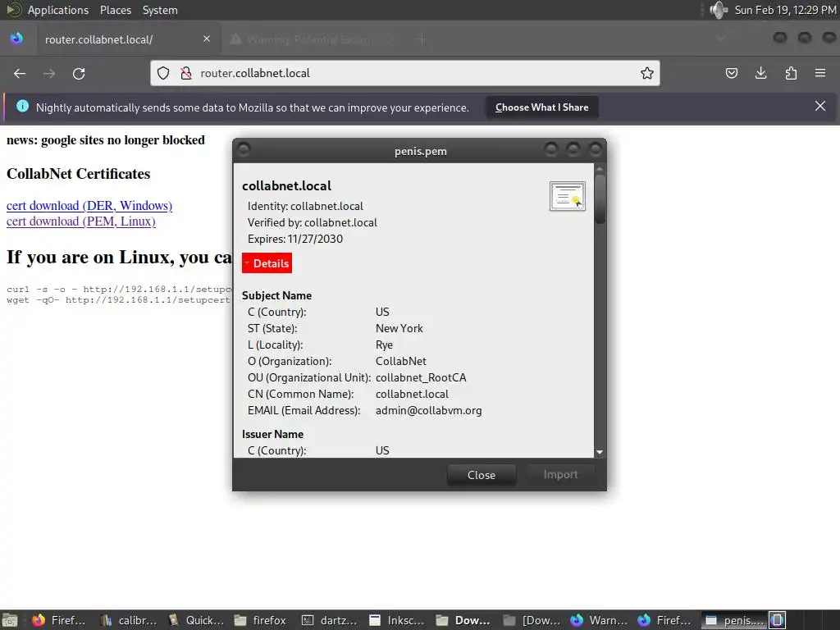Open the Applications menu
840x630 pixels.
point(58,10)
